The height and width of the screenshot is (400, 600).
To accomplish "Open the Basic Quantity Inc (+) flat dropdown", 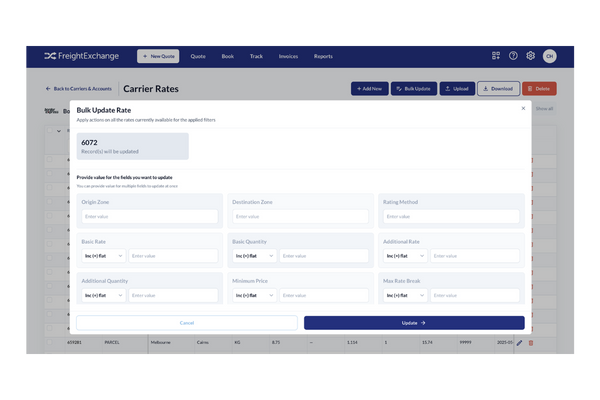I will 254,256.
